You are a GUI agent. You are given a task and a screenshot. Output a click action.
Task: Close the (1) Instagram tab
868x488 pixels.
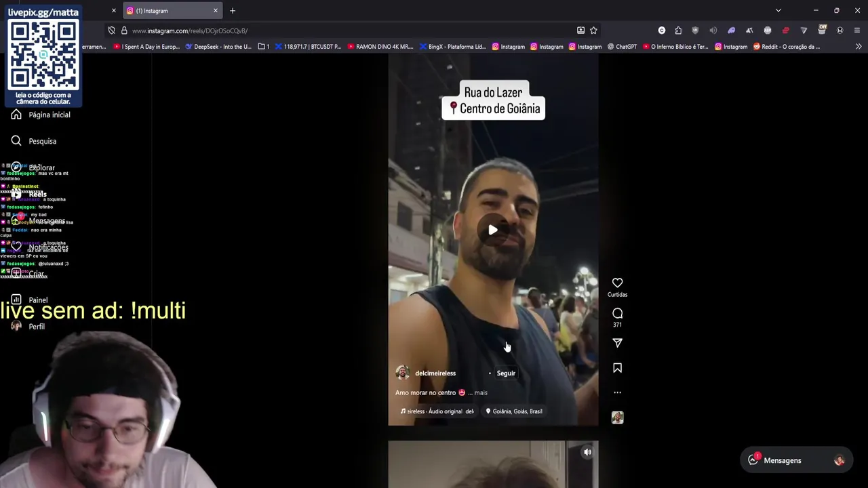(x=216, y=11)
